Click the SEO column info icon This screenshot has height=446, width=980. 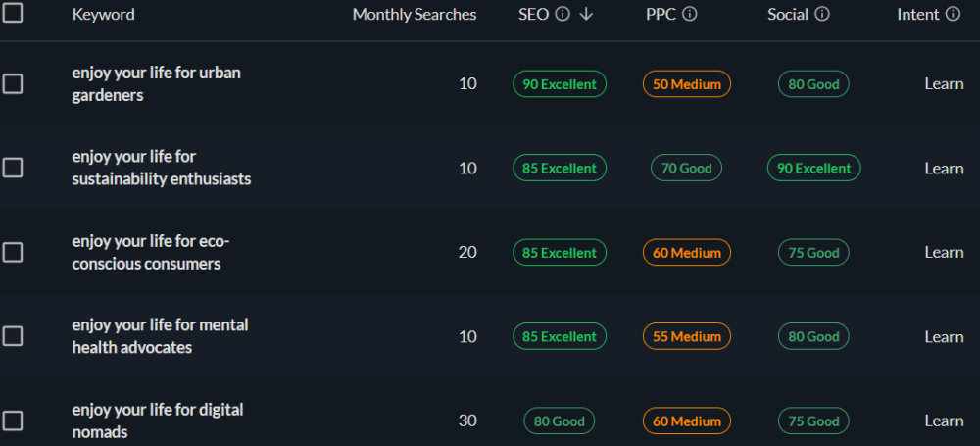tap(563, 15)
